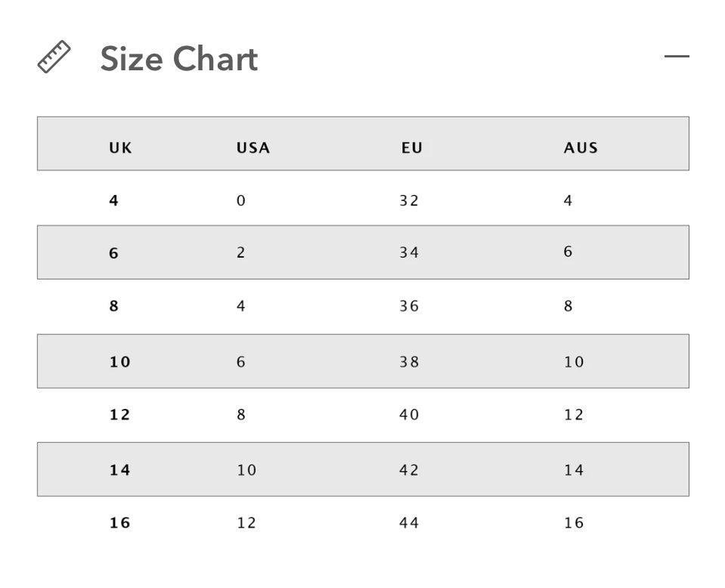This screenshot has height=588, width=725.
Task: Click the UK column header
Action: point(120,148)
